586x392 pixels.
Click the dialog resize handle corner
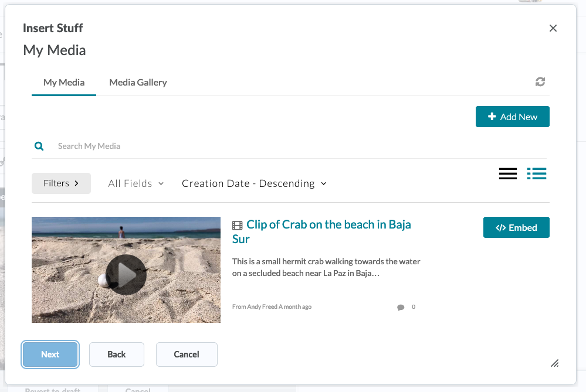click(554, 363)
